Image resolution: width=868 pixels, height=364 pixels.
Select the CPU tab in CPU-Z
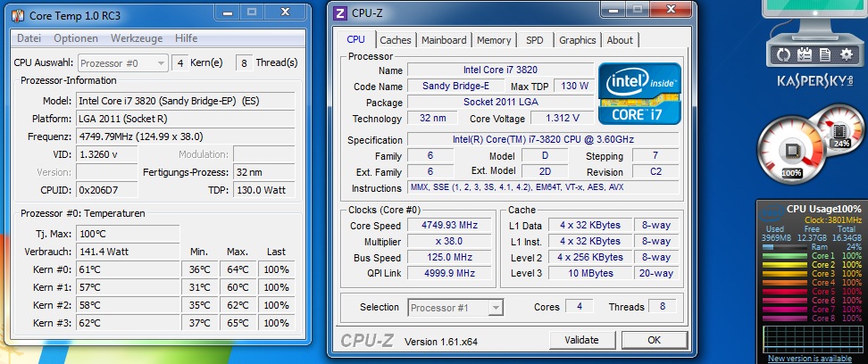click(355, 39)
